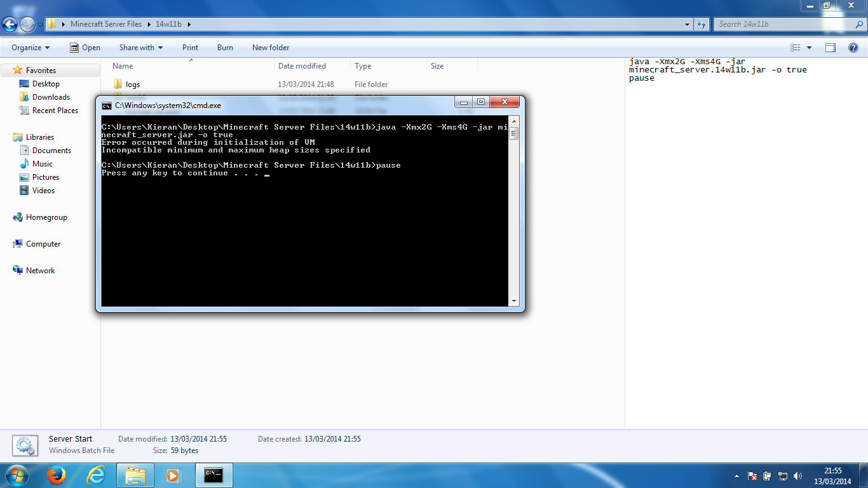Expand the arrow after 14w11b breadcrumb
868x488 pixels.
(189, 24)
